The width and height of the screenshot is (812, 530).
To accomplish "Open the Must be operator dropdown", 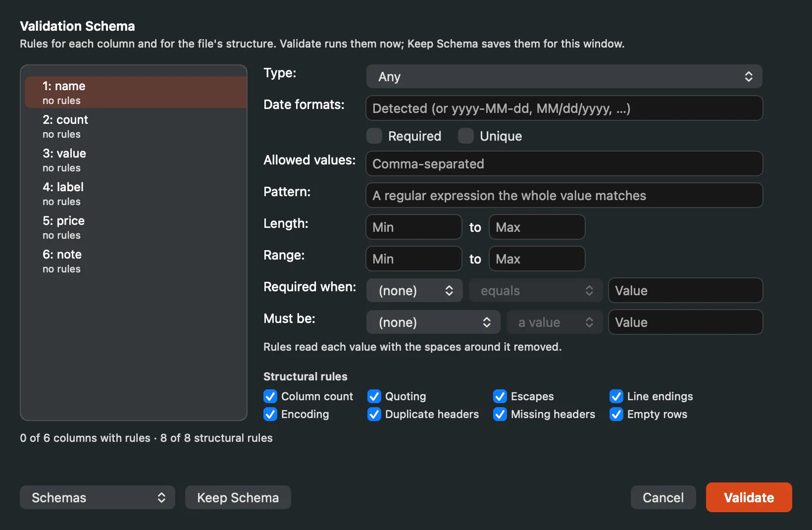I will click(433, 322).
